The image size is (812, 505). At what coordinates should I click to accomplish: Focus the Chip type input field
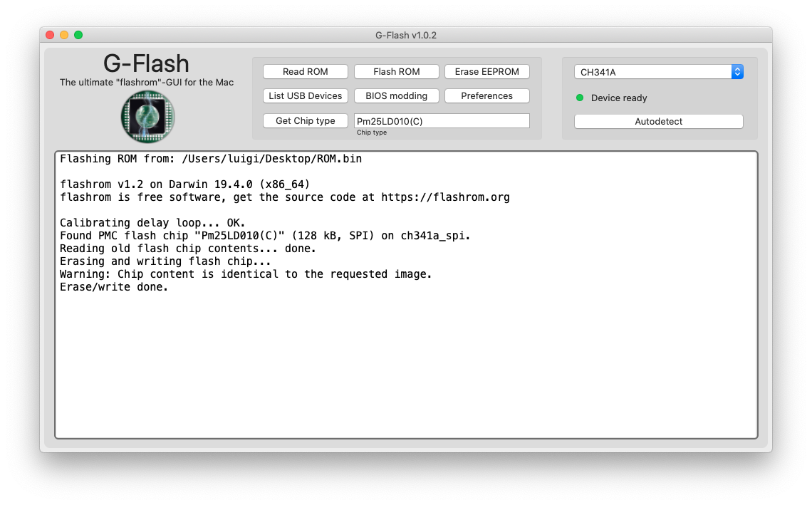(442, 120)
